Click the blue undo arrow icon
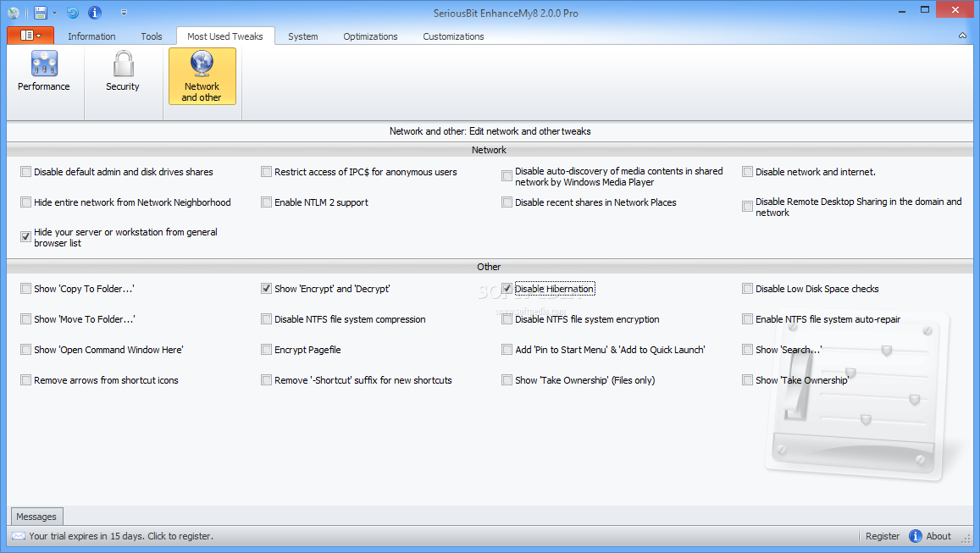Screen dimensions: 980x553 [73, 13]
